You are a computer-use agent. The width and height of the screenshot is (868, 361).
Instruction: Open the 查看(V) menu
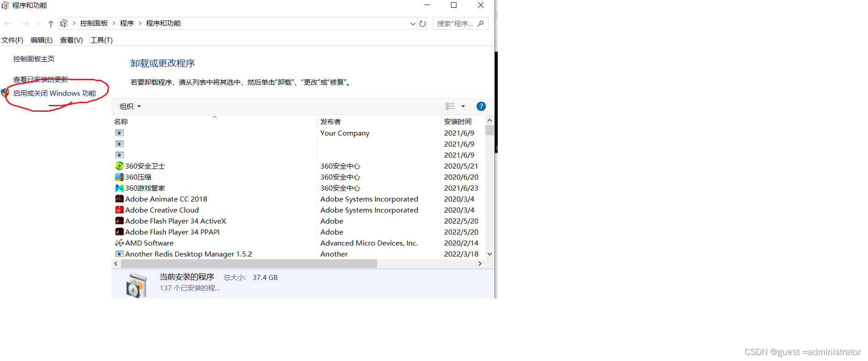pos(71,40)
